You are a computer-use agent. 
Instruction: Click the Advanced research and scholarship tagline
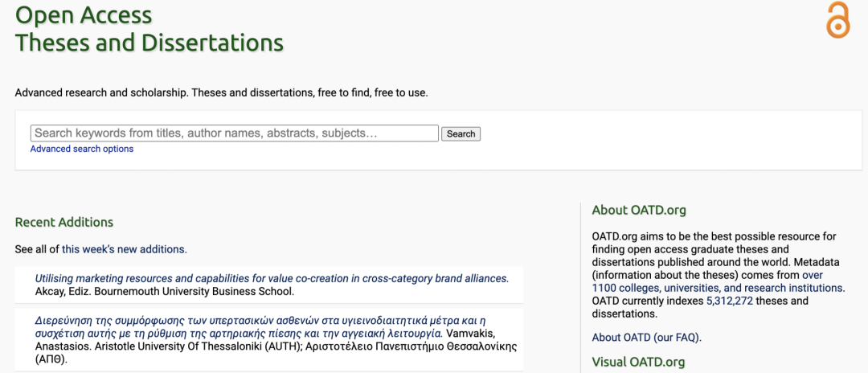coord(222,92)
